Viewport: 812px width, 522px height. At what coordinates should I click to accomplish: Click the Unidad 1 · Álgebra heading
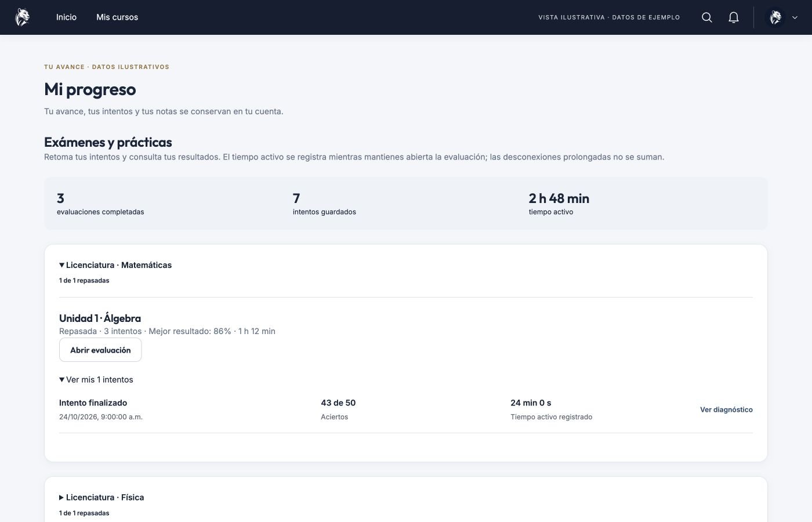click(x=100, y=318)
